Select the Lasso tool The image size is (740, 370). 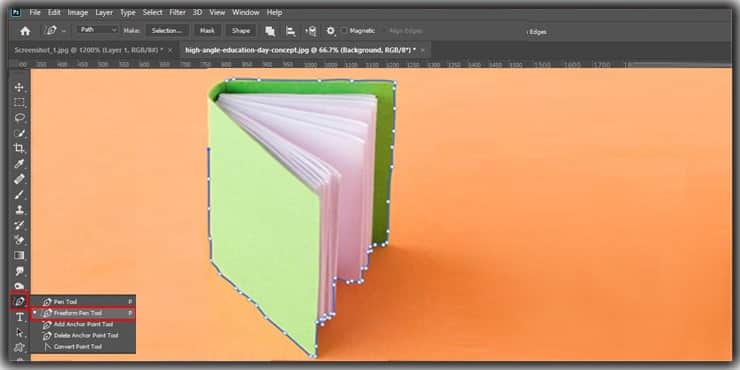pos(19,118)
